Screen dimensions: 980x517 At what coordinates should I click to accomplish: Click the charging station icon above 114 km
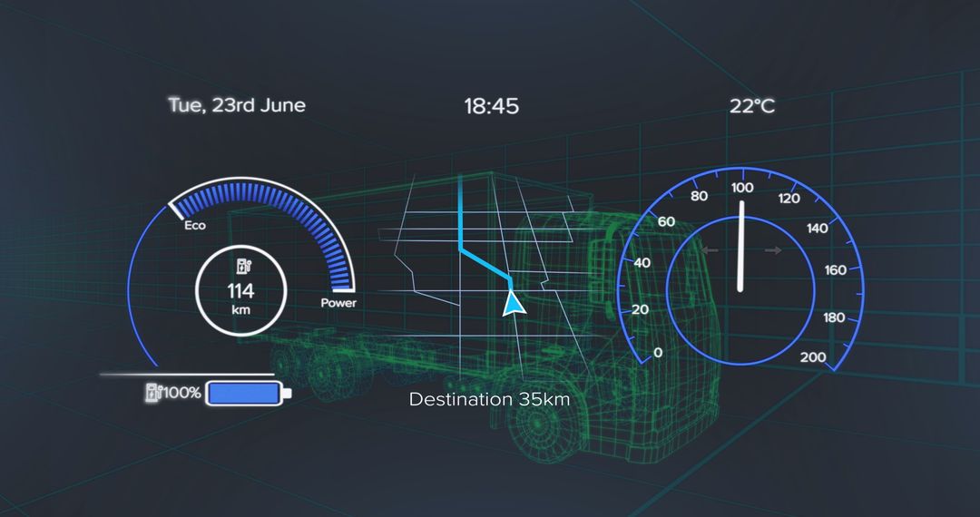[x=244, y=268]
